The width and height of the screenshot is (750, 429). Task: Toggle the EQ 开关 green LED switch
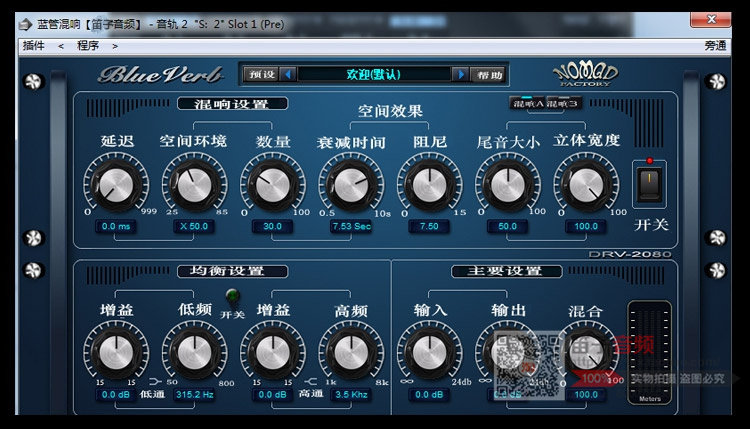coord(233,296)
